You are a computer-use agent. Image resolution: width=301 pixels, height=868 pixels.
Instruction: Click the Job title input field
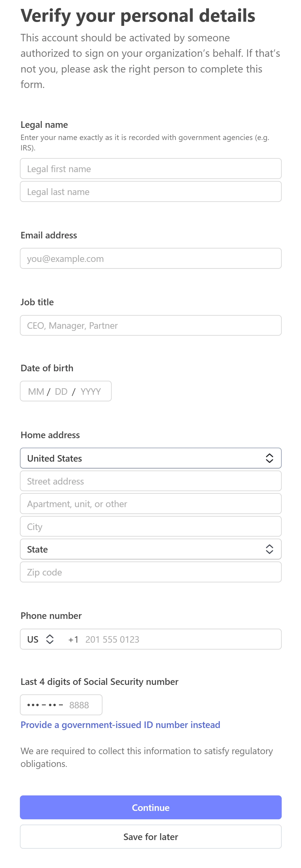click(x=151, y=325)
